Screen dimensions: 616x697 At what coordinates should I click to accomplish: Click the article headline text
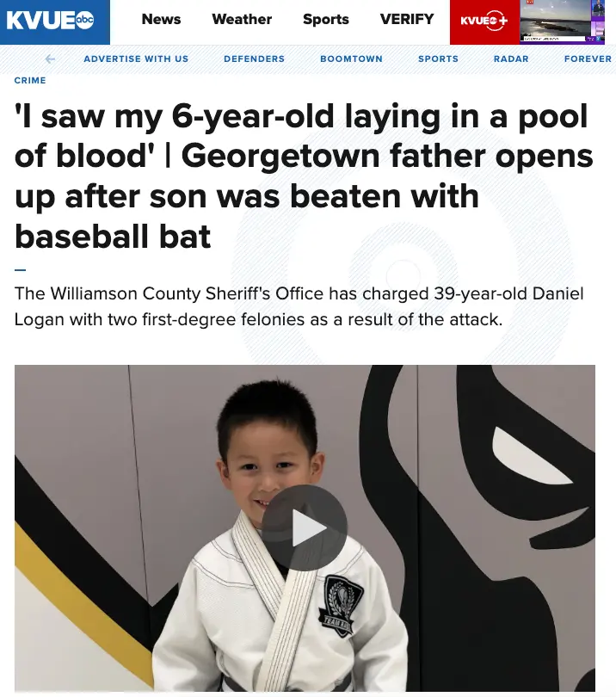tap(304, 176)
